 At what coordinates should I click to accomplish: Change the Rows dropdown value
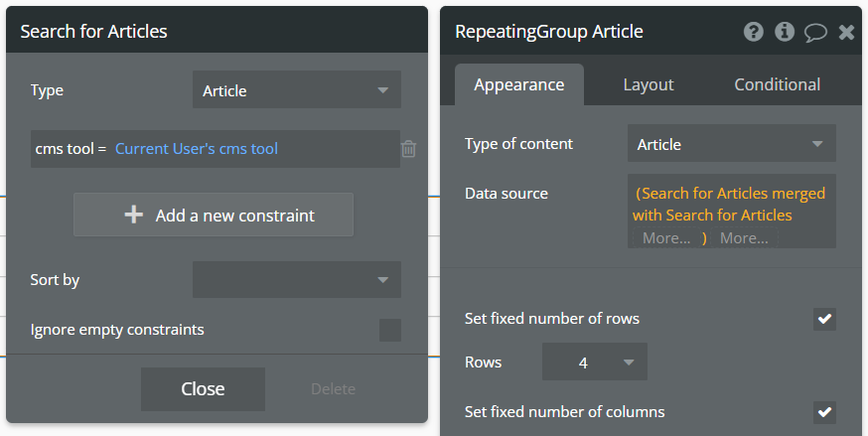pyautogui.click(x=594, y=363)
